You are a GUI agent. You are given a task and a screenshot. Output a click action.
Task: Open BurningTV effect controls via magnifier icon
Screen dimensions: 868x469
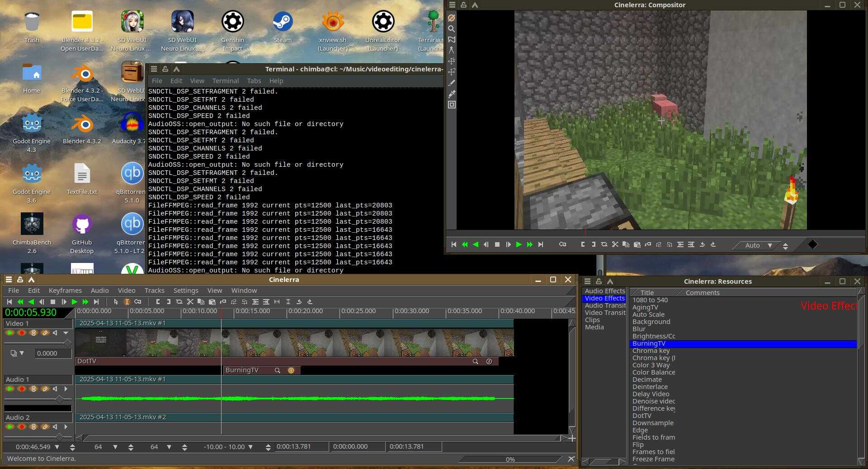pyautogui.click(x=277, y=371)
